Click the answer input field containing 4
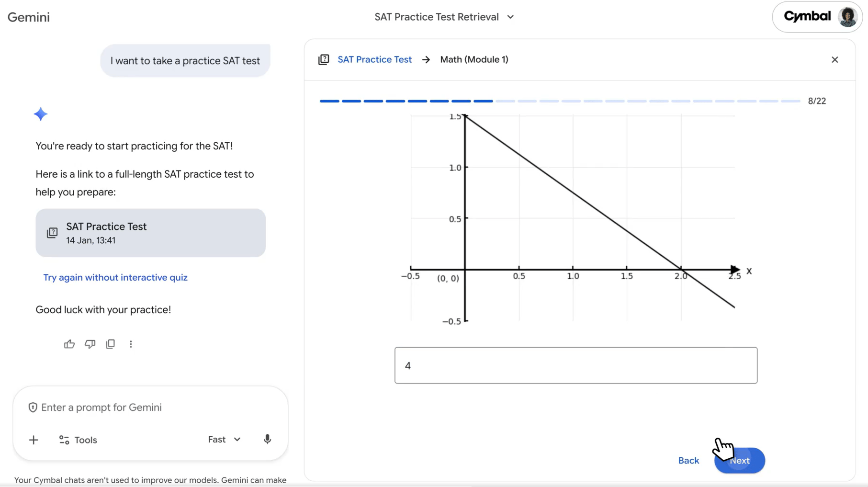 tap(575, 365)
